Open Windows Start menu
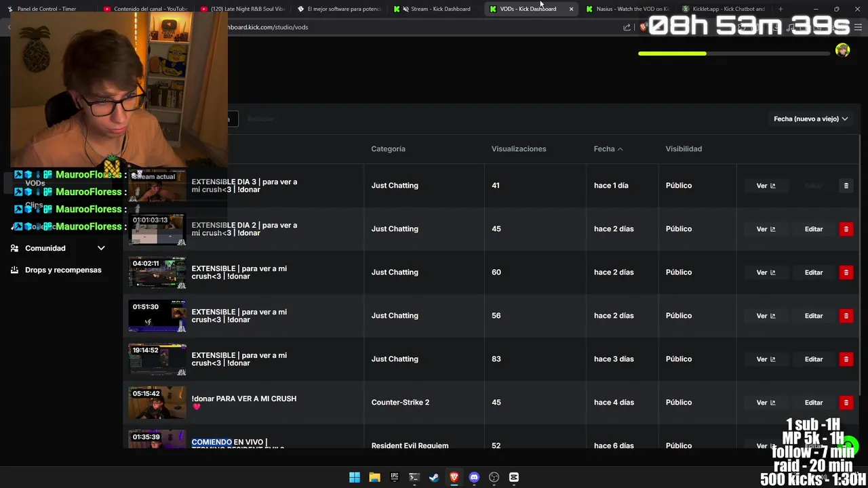Screen dimensions: 868x488 (355, 477)
